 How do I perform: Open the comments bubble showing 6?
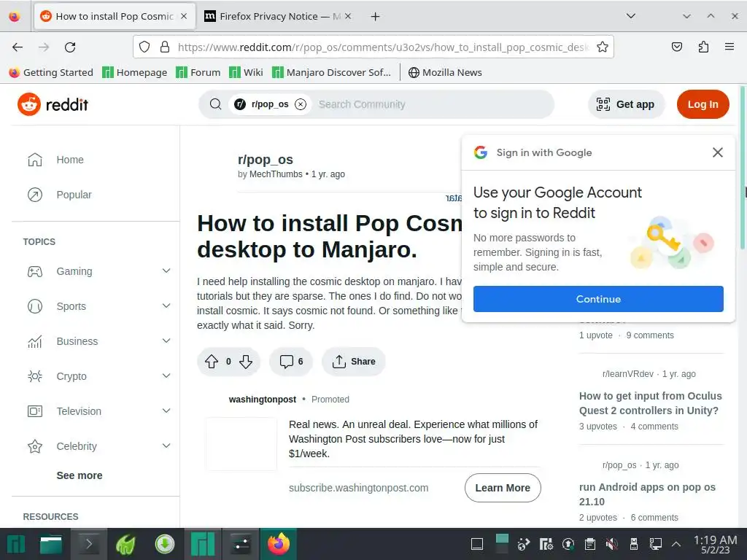click(291, 362)
